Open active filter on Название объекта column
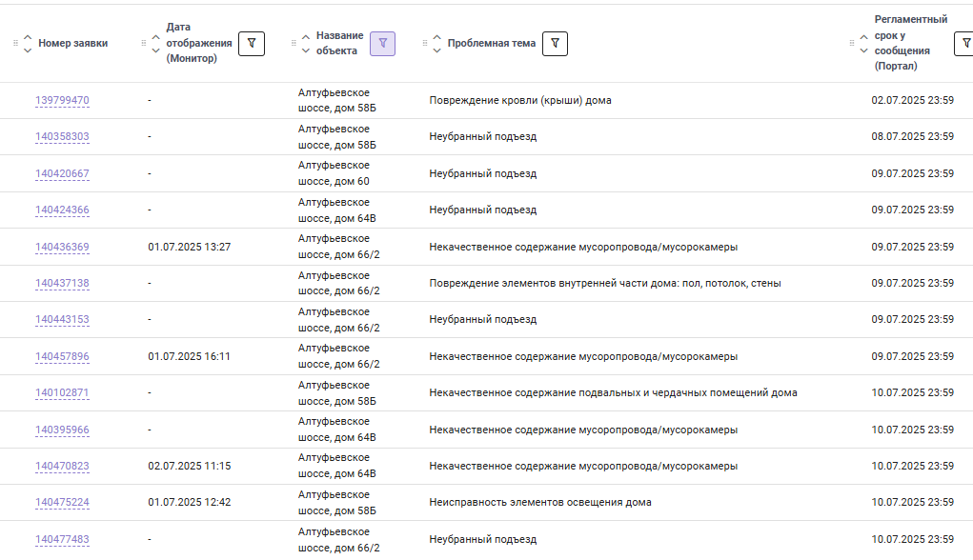 382,44
